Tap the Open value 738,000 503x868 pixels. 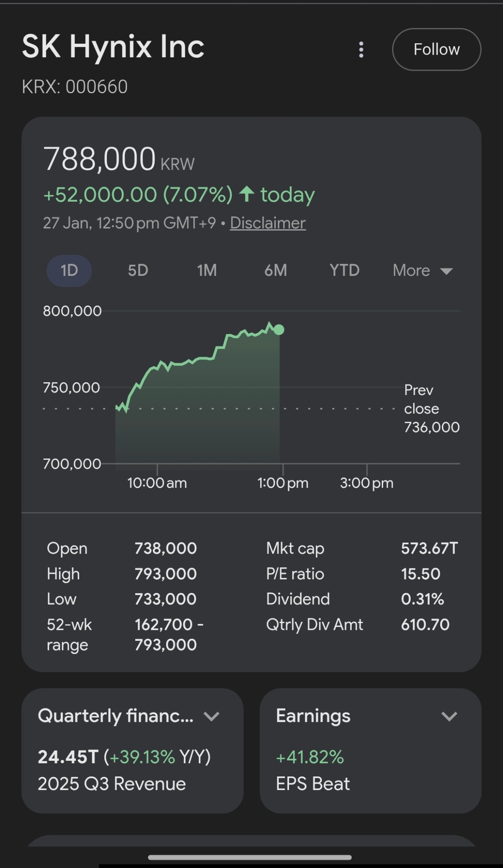pos(166,548)
